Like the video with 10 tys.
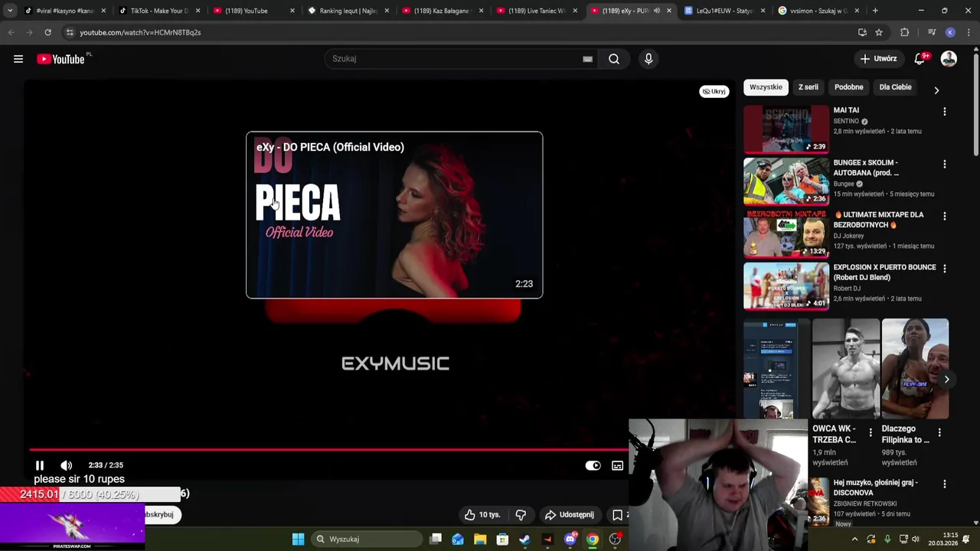 click(x=482, y=515)
